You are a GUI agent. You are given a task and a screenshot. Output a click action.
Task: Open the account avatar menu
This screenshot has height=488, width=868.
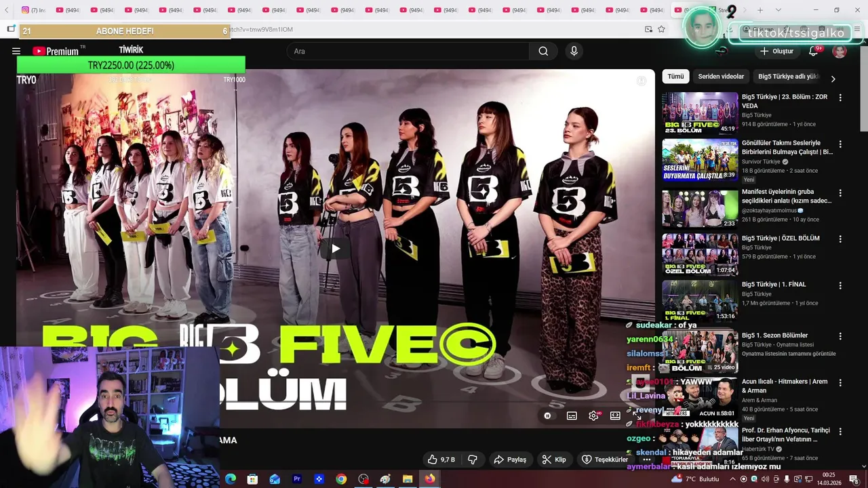[840, 52]
